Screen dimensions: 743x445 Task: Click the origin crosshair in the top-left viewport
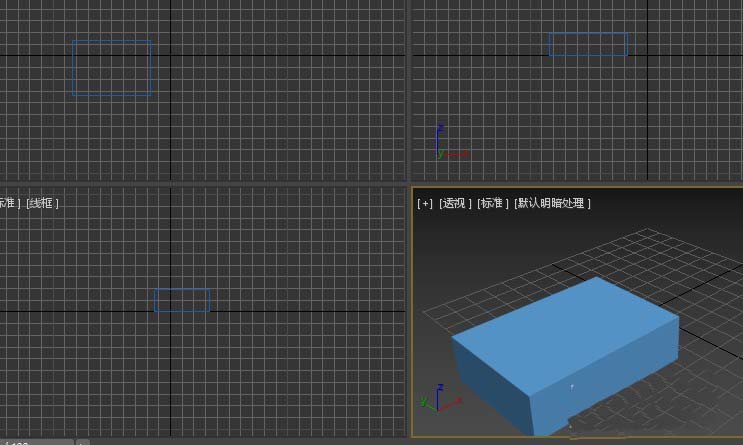(x=171, y=55)
